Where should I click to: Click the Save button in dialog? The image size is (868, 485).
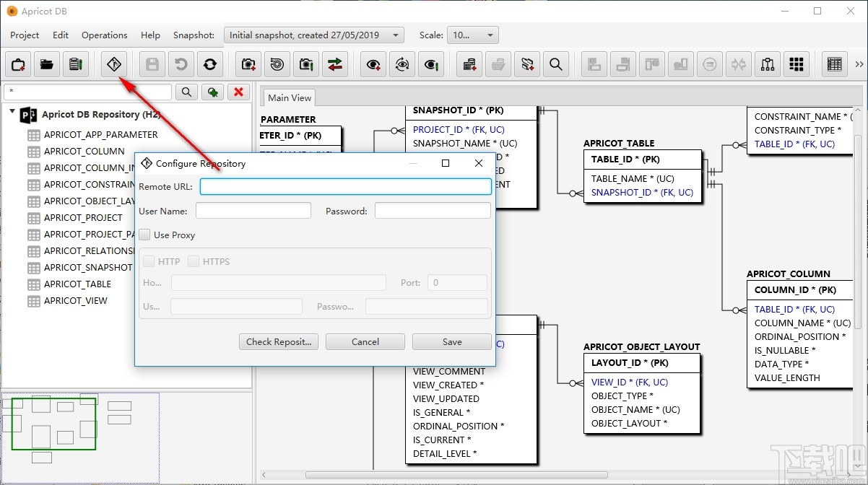(451, 341)
